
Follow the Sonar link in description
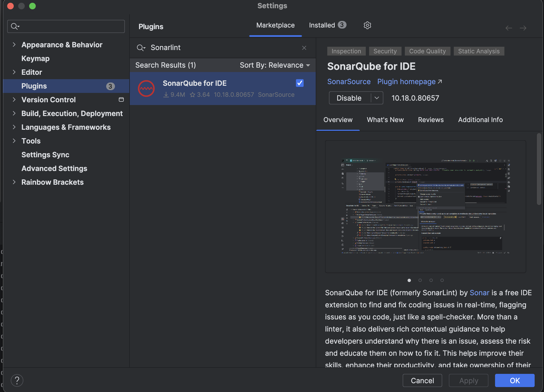[479, 293]
